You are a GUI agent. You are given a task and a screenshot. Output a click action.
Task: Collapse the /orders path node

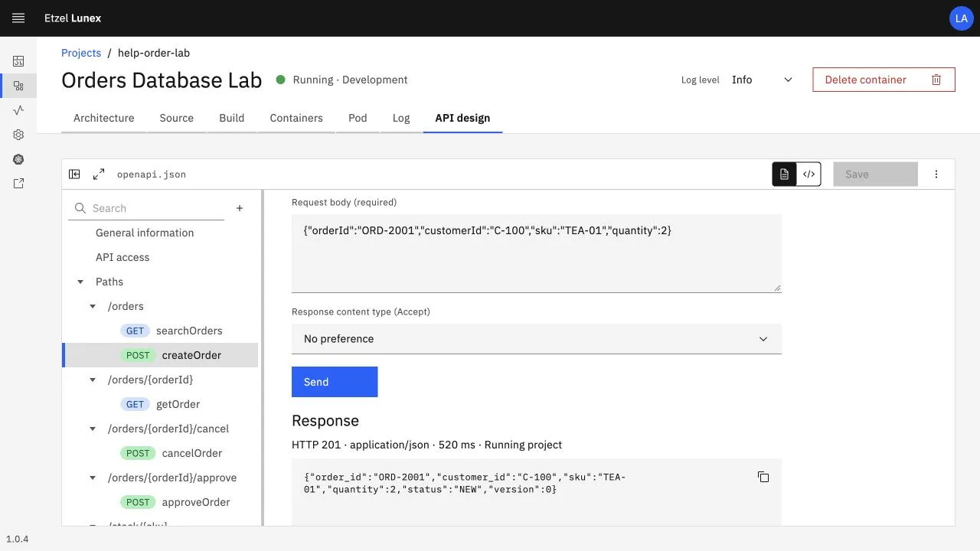coord(93,306)
